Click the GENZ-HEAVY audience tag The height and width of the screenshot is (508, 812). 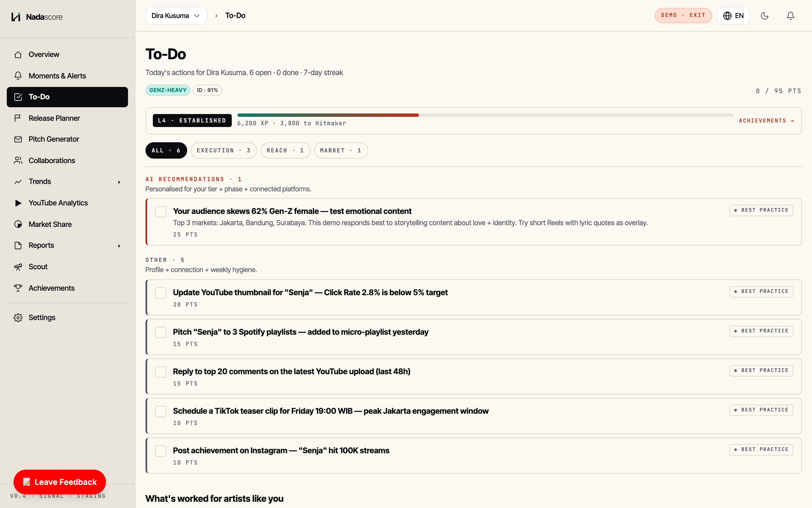pos(168,90)
